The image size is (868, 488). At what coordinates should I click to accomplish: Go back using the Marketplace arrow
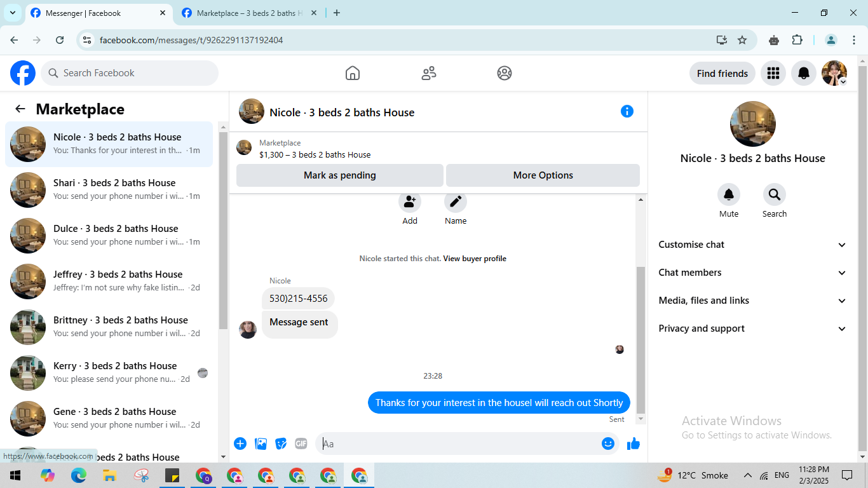[x=20, y=109]
